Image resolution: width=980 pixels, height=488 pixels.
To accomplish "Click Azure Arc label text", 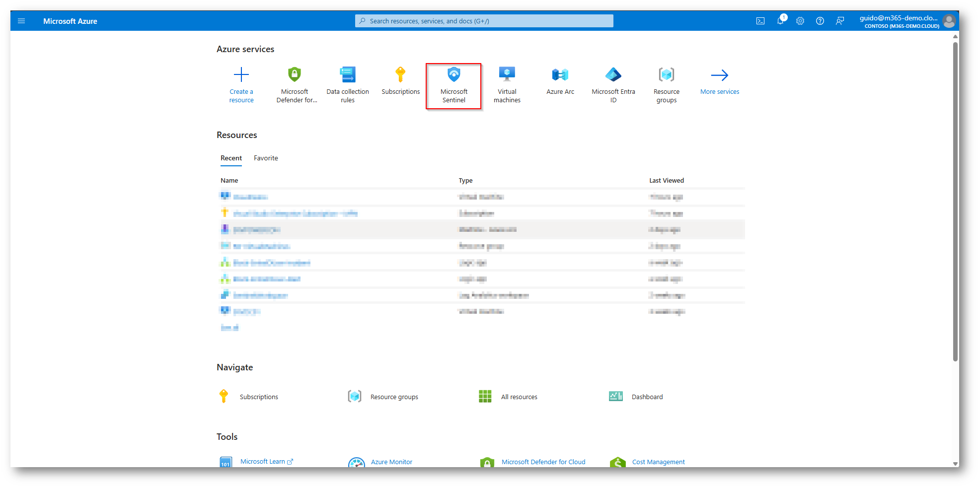I will pyautogui.click(x=560, y=92).
